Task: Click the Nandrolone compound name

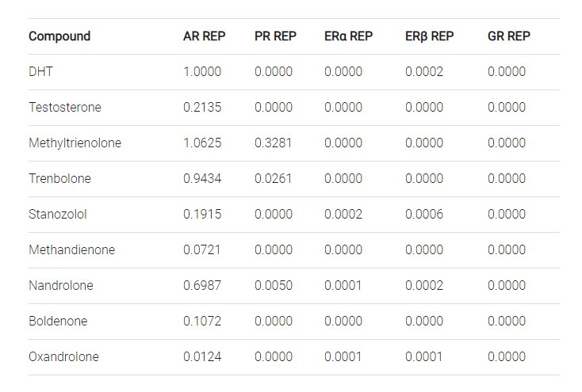Action: pyautogui.click(x=61, y=285)
